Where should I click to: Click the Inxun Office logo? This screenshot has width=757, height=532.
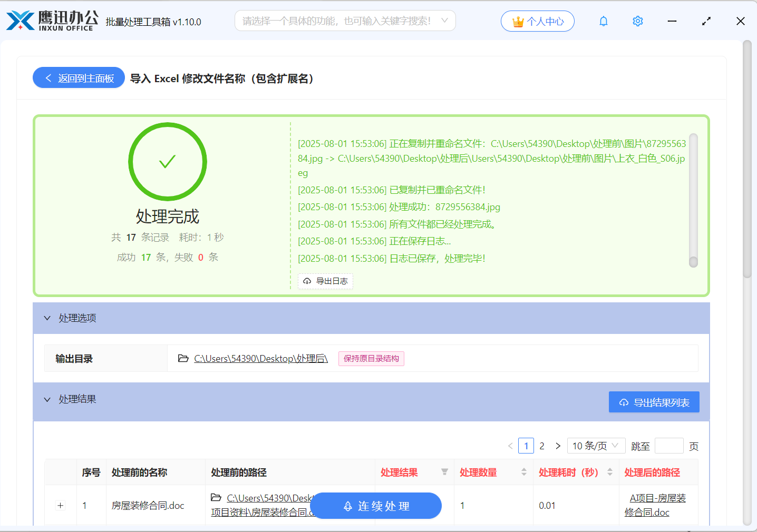pos(52,21)
